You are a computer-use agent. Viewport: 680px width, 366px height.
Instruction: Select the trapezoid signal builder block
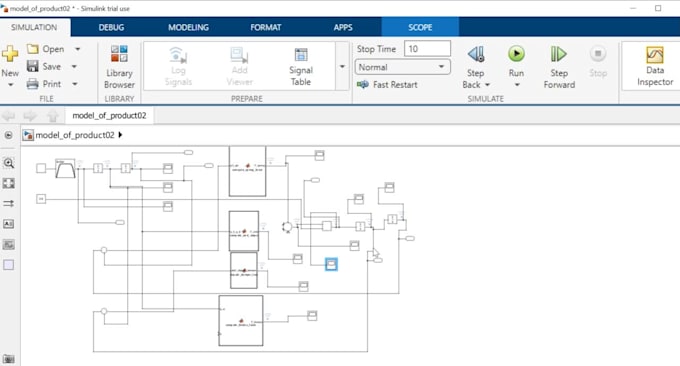coord(65,168)
